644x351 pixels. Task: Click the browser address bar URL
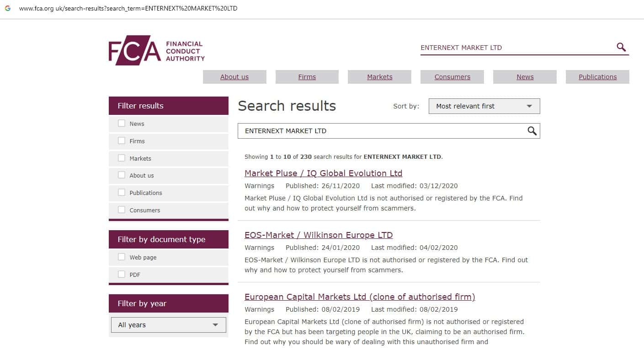(128, 8)
